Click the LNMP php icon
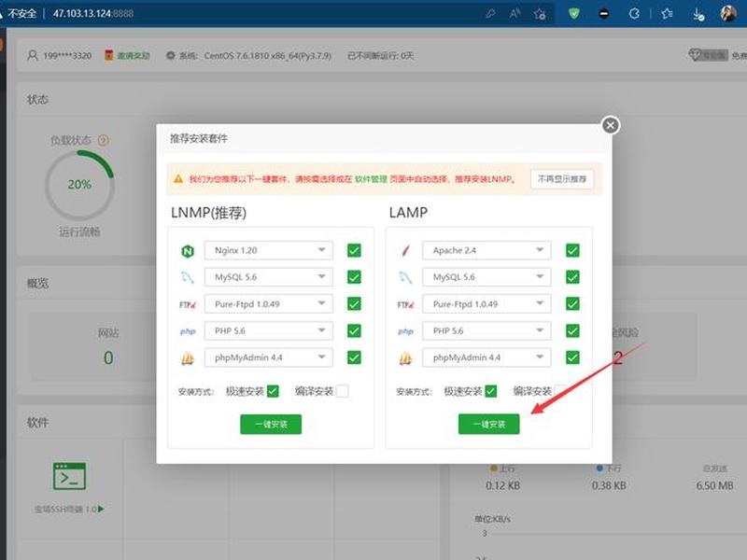The width and height of the screenshot is (747, 560). point(188,331)
